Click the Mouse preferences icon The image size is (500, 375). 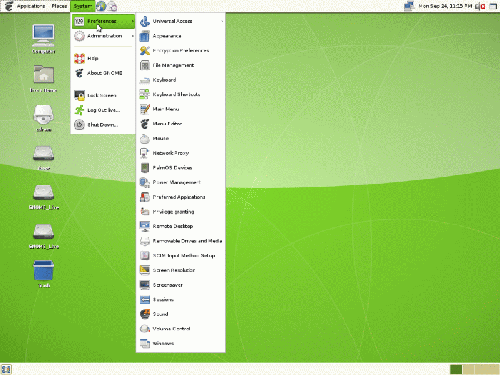[145, 138]
